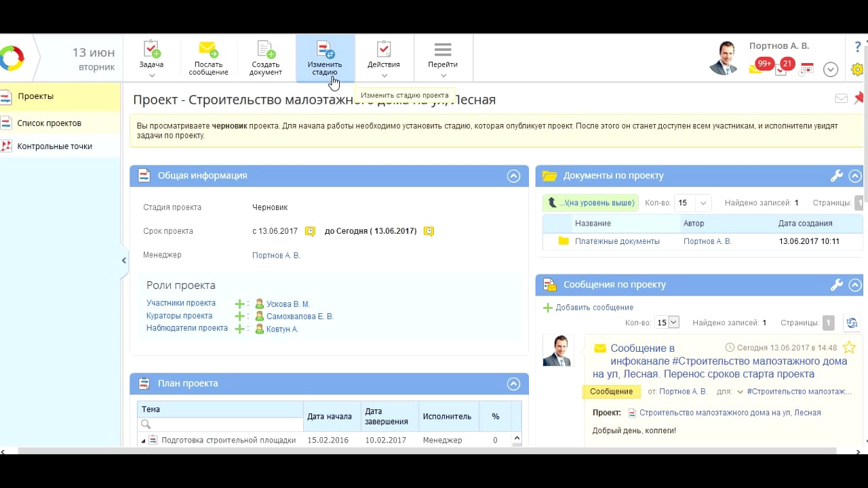Screen dimensions: 868x488
Task: Click document author Портнов А. В.
Action: 707,241
